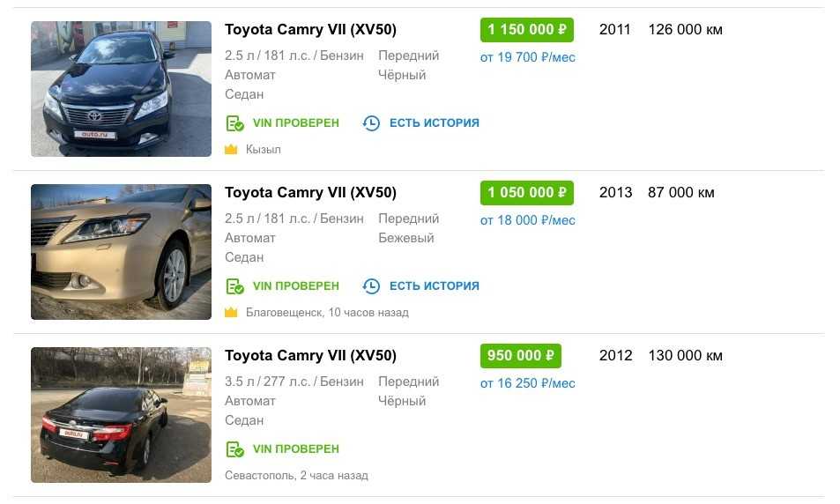Click the 1 050 000 ₽ price button

click(526, 193)
